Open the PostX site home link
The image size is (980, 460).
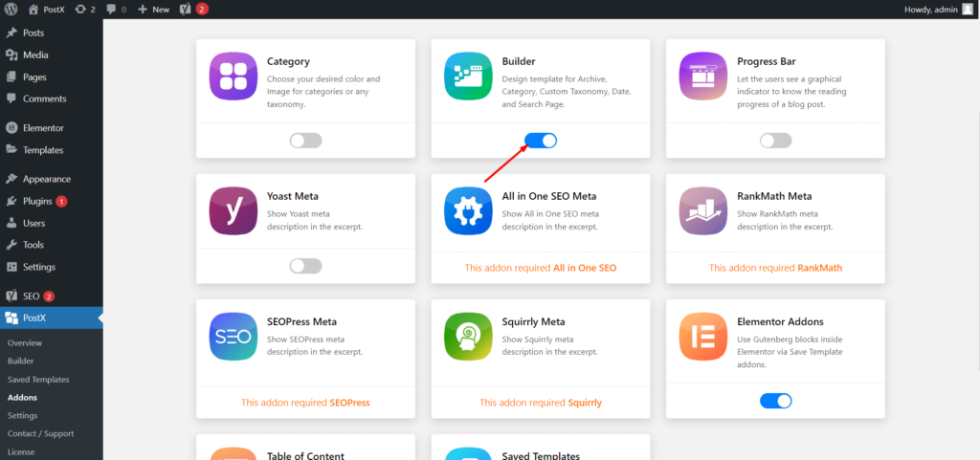coord(46,10)
